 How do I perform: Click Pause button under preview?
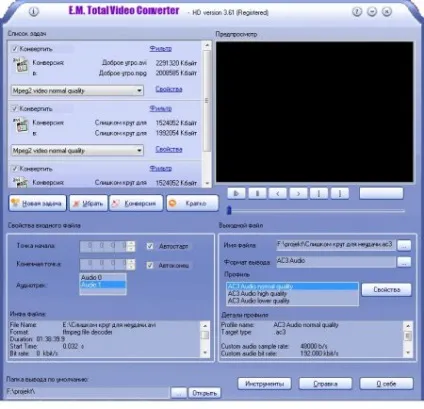pos(257,193)
